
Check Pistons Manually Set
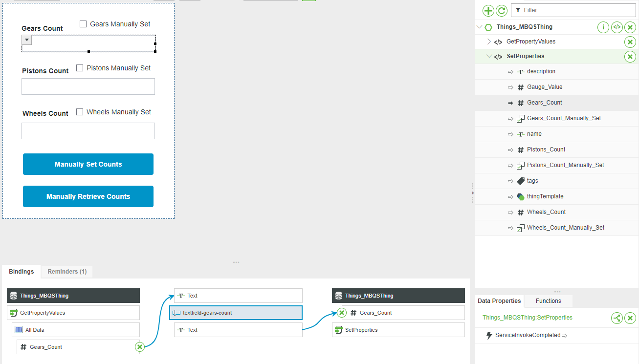click(x=80, y=68)
